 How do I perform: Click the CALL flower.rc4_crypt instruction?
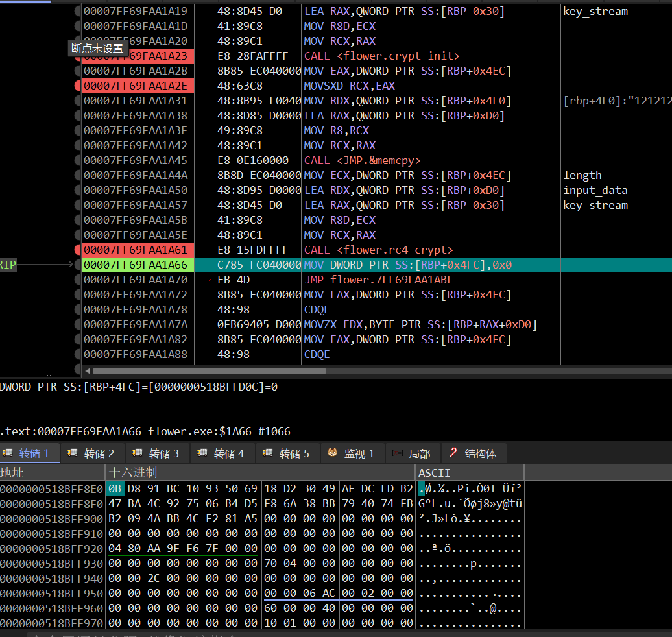pyautogui.click(x=378, y=250)
